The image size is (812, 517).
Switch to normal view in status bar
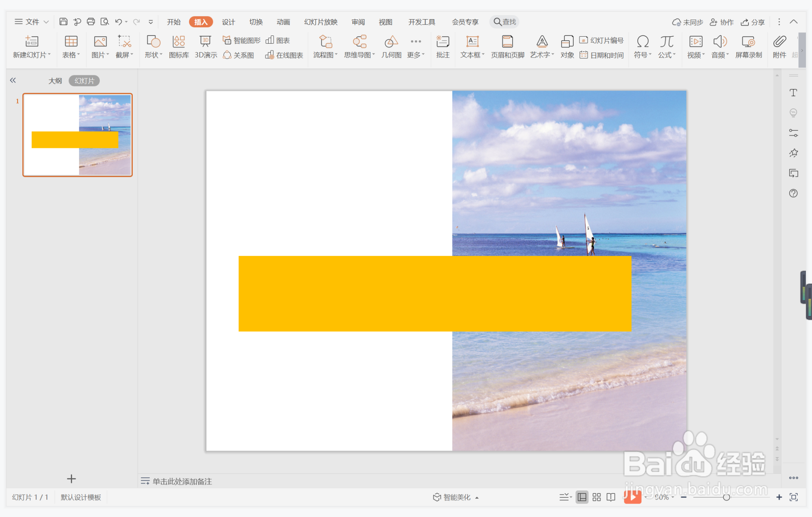click(582, 497)
